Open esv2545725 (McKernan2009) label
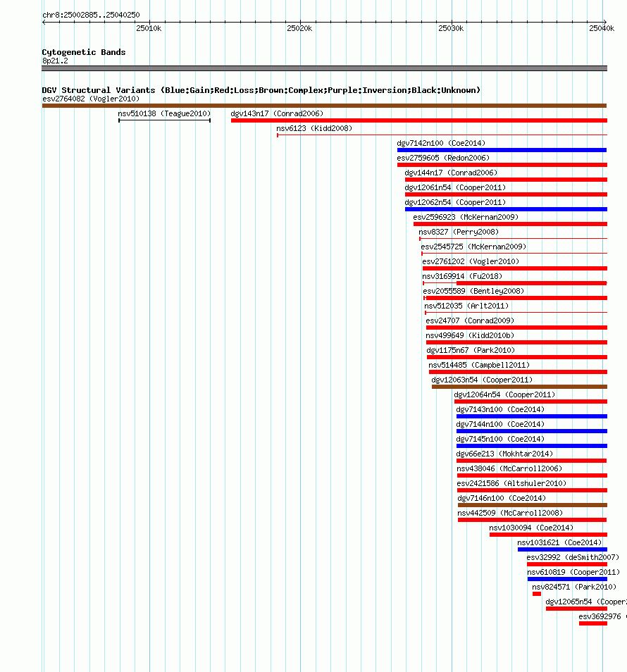The height and width of the screenshot is (672, 627). (473, 247)
